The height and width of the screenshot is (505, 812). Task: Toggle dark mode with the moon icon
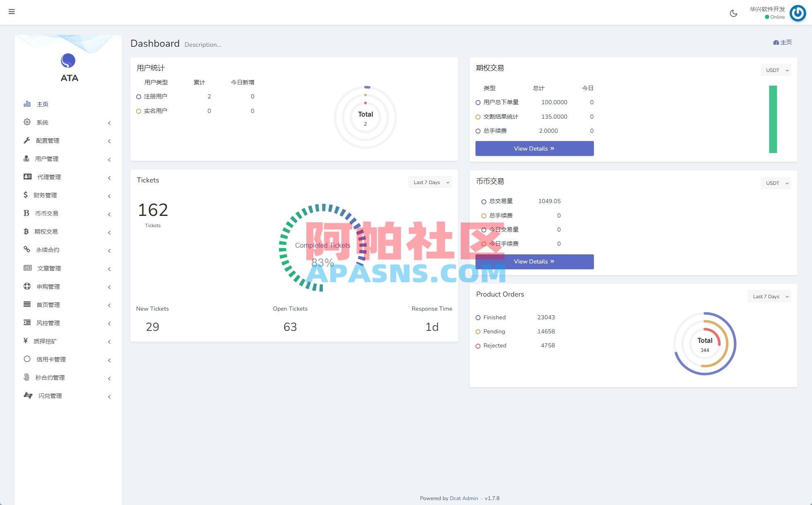(733, 13)
